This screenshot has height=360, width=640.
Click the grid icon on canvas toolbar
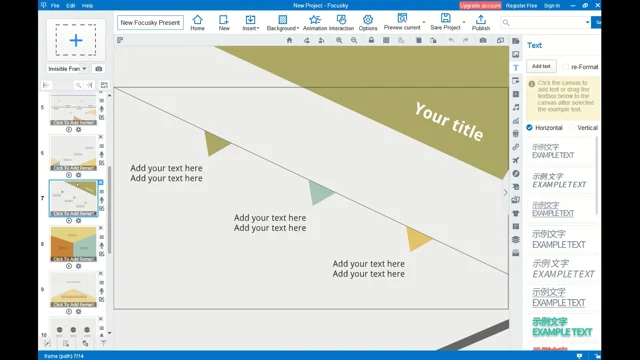[386, 40]
